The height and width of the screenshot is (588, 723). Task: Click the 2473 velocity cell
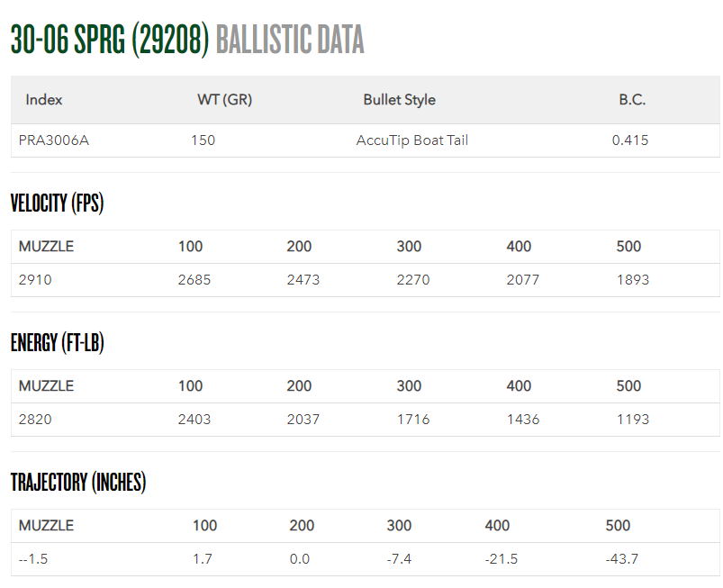303,280
